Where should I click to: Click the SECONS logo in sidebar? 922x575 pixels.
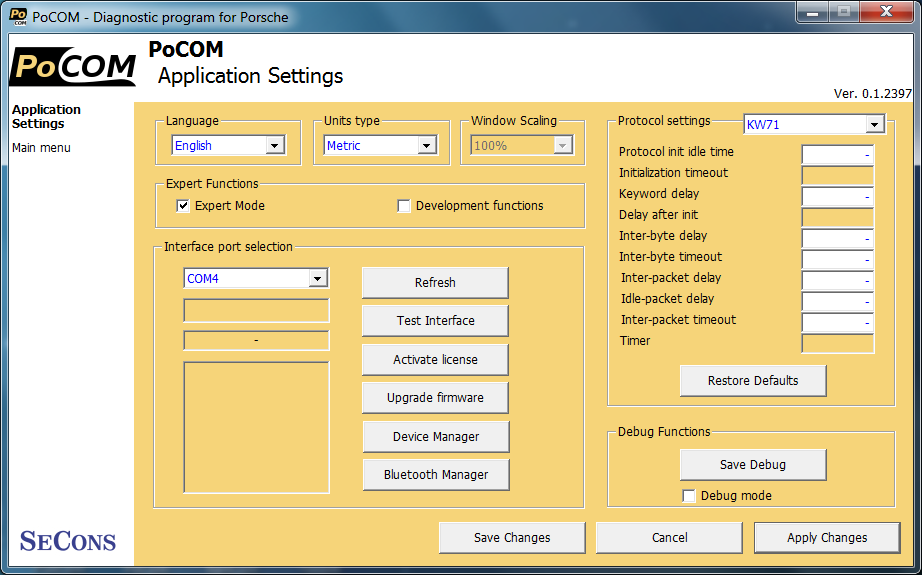click(68, 541)
